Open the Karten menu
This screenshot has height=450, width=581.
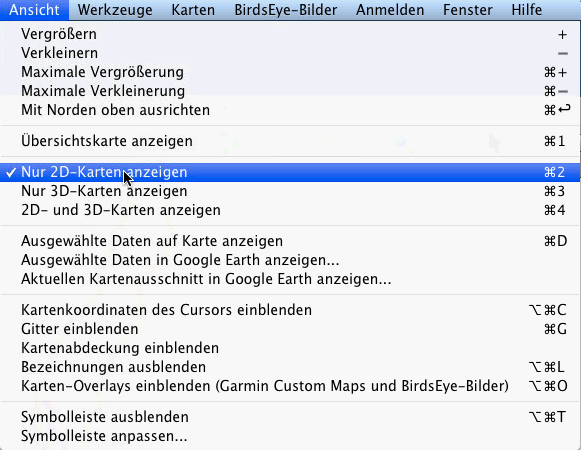click(193, 10)
